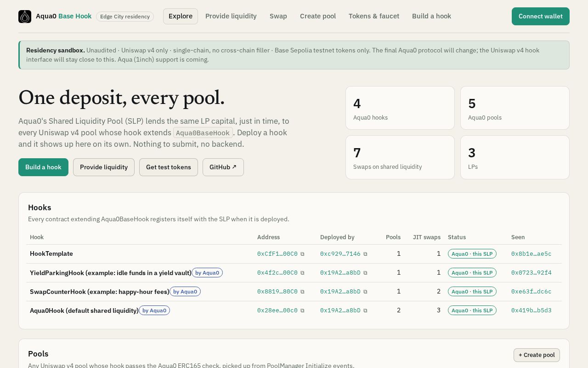Select the SwapCounterHook row name

(x=100, y=292)
